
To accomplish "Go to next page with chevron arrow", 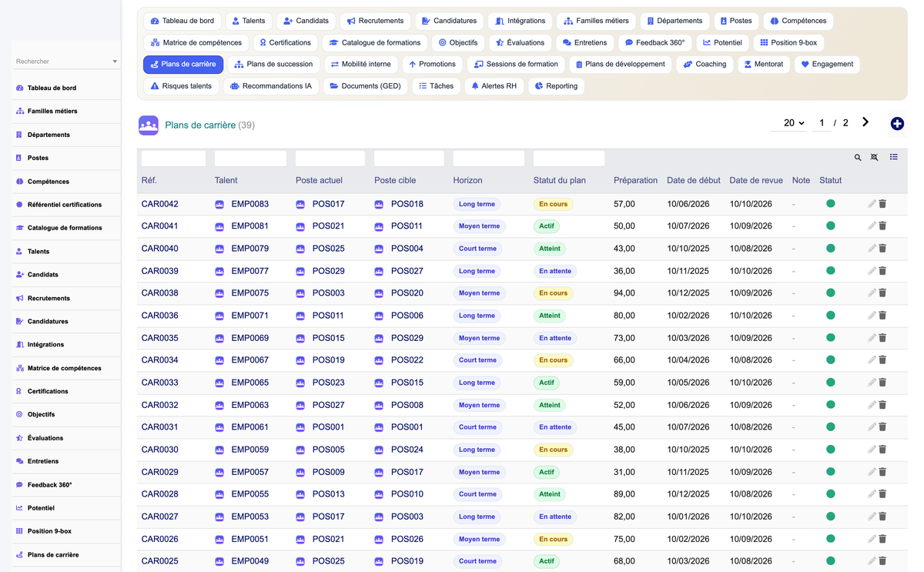I will tap(865, 122).
